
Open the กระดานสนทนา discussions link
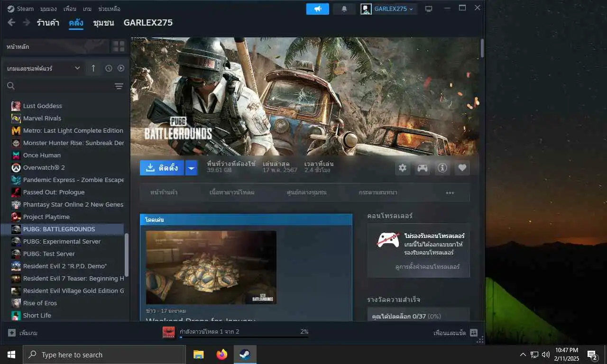[x=378, y=192]
